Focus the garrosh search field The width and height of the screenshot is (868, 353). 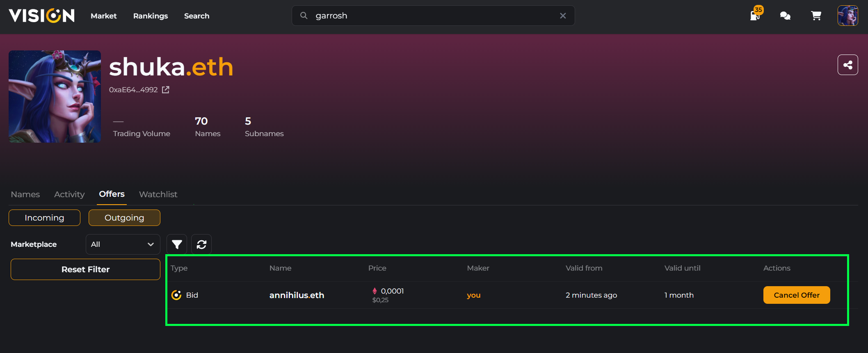433,16
